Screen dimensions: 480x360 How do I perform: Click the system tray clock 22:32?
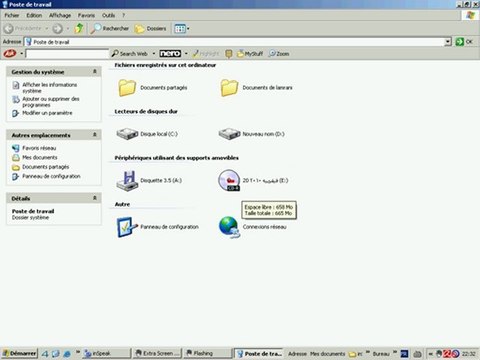coord(469,354)
